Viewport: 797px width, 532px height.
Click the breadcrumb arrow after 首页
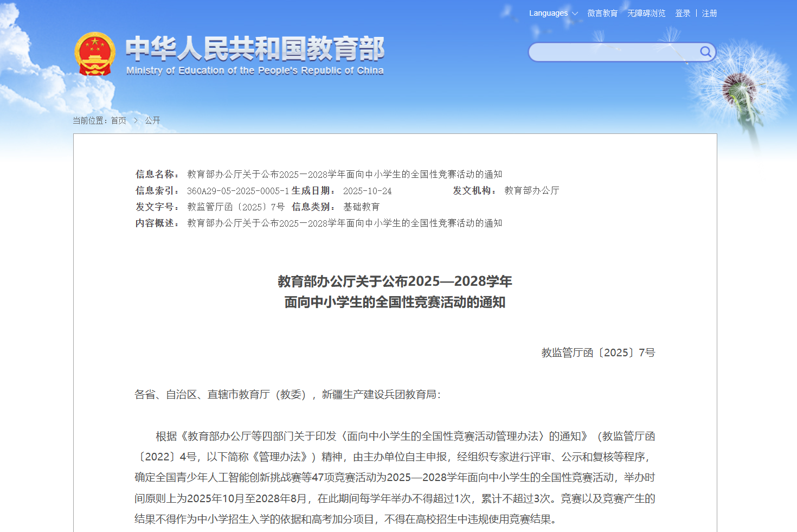click(x=136, y=120)
